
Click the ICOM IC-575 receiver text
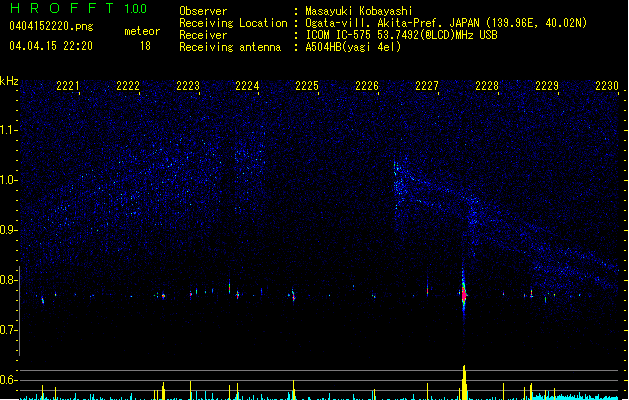point(401,35)
